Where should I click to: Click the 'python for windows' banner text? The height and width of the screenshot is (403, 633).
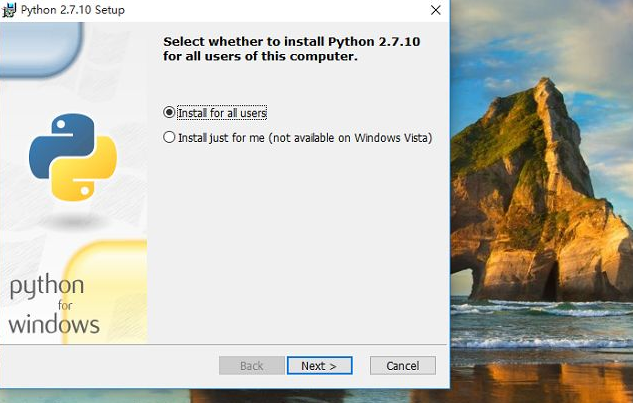tap(54, 305)
